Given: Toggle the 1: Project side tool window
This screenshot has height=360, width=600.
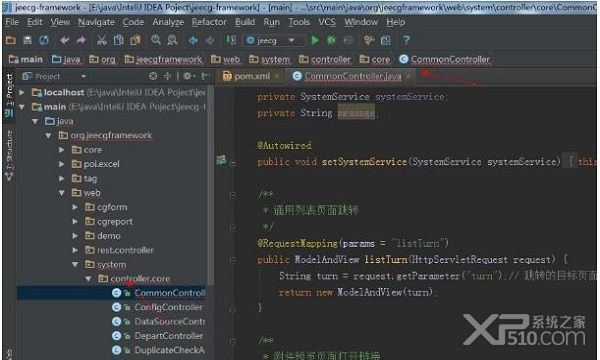Looking at the screenshot, I should click(x=9, y=95).
